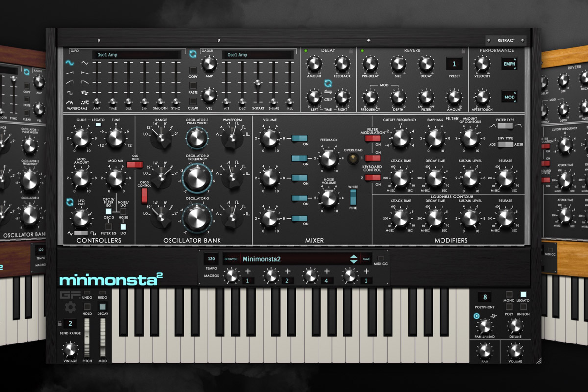Click the Delay section lock icon
The height and width of the screenshot is (392, 588).
(351, 50)
